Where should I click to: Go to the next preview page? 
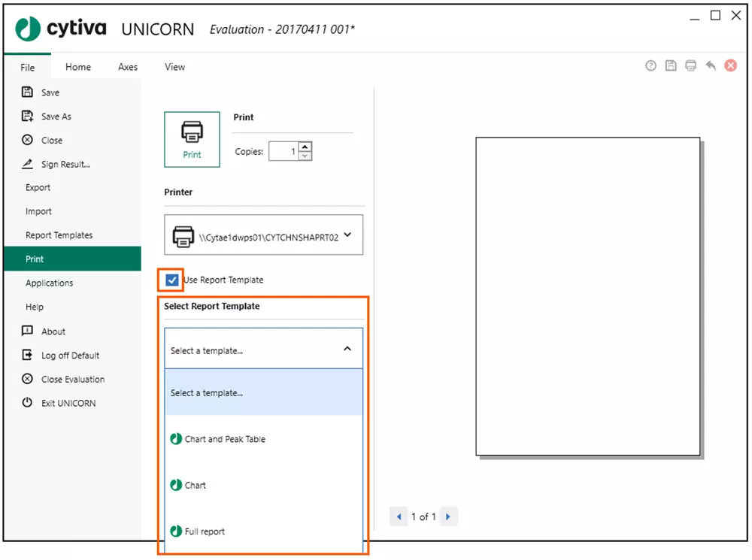coord(448,516)
